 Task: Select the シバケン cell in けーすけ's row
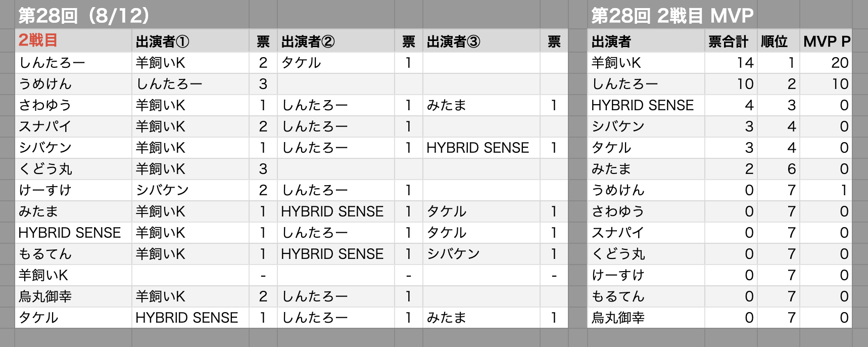click(x=190, y=190)
